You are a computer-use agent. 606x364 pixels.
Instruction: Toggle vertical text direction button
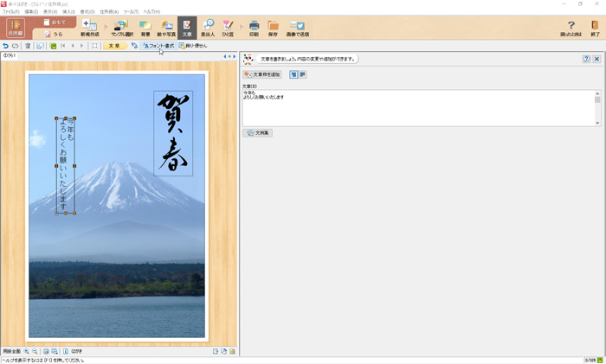[x=293, y=75]
